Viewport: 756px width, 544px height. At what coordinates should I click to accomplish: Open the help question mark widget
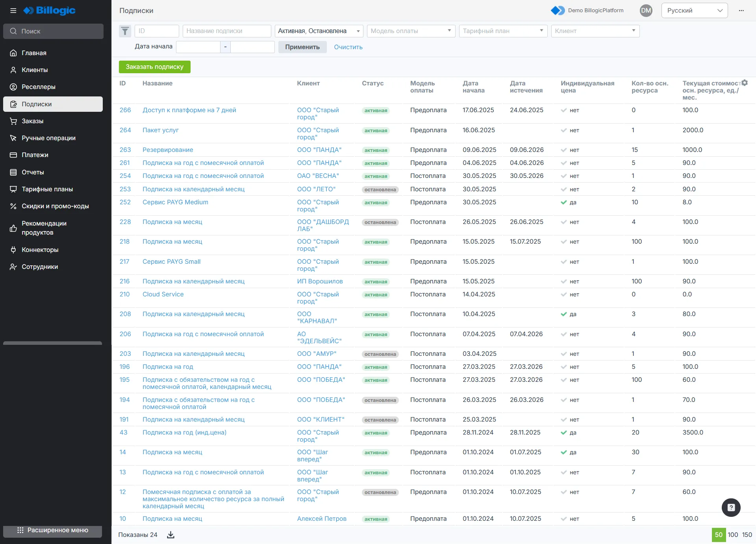731,507
